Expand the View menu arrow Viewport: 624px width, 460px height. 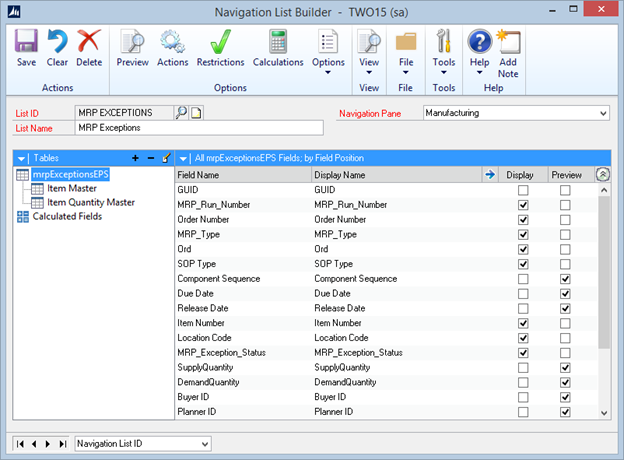(369, 72)
